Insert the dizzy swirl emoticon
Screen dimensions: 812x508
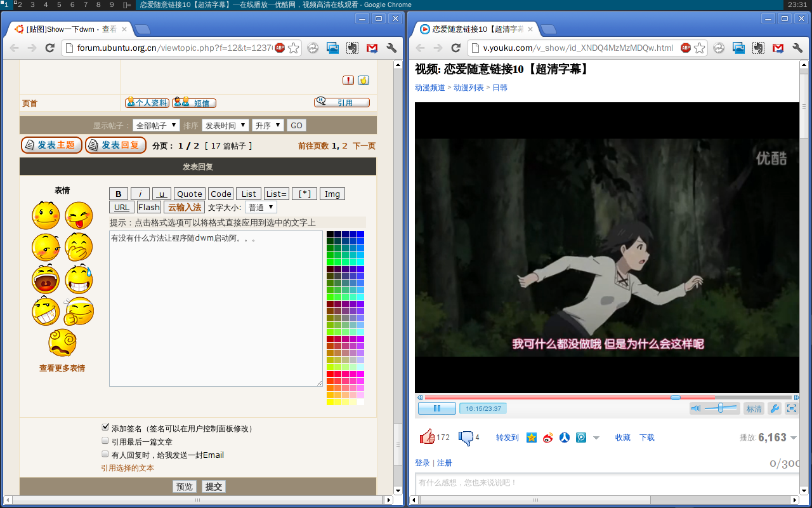pyautogui.click(x=62, y=343)
